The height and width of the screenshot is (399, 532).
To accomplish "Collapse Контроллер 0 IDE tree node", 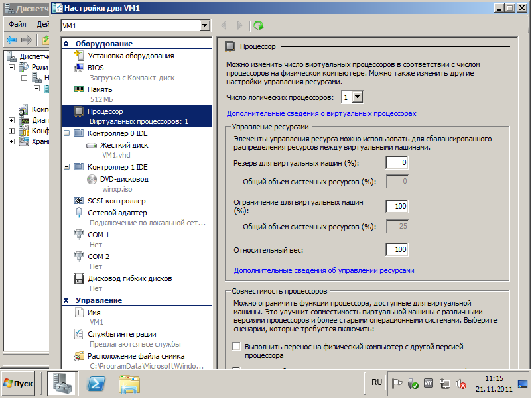I will coord(66,133).
